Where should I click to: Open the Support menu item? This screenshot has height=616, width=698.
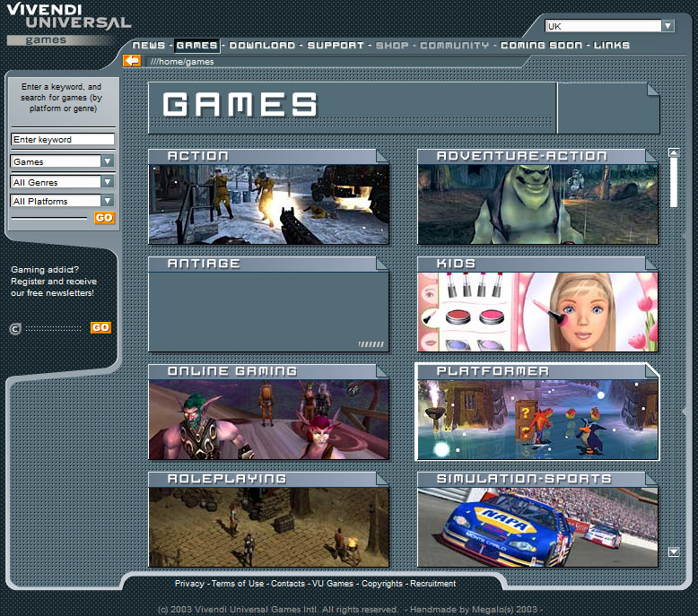(336, 46)
